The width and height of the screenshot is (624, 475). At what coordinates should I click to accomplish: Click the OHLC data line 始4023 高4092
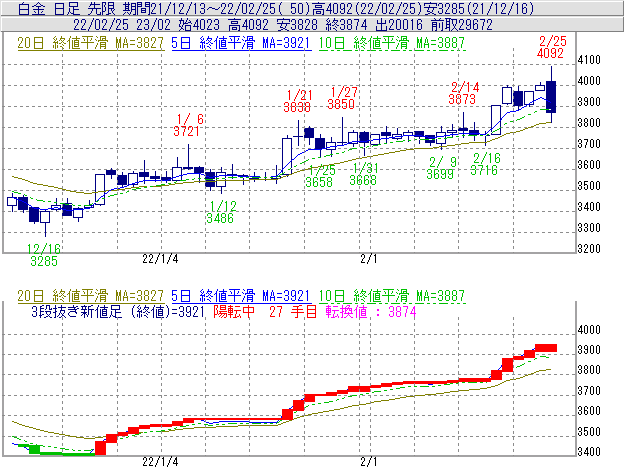coord(312,25)
